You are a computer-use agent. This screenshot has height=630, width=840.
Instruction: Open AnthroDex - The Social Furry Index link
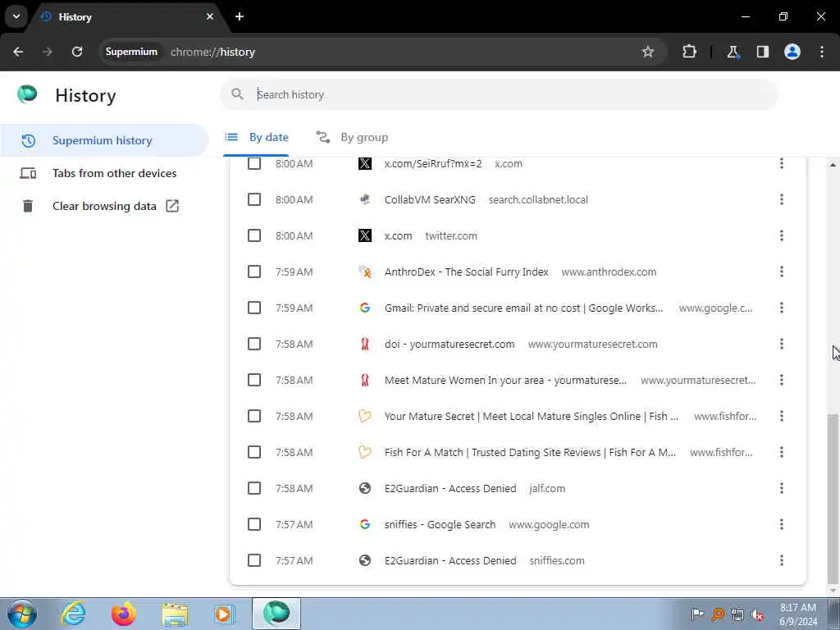(x=466, y=272)
